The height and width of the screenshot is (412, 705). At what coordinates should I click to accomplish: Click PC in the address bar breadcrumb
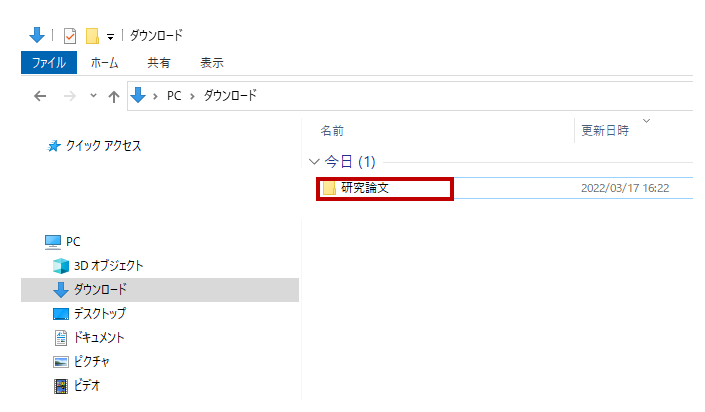174,96
